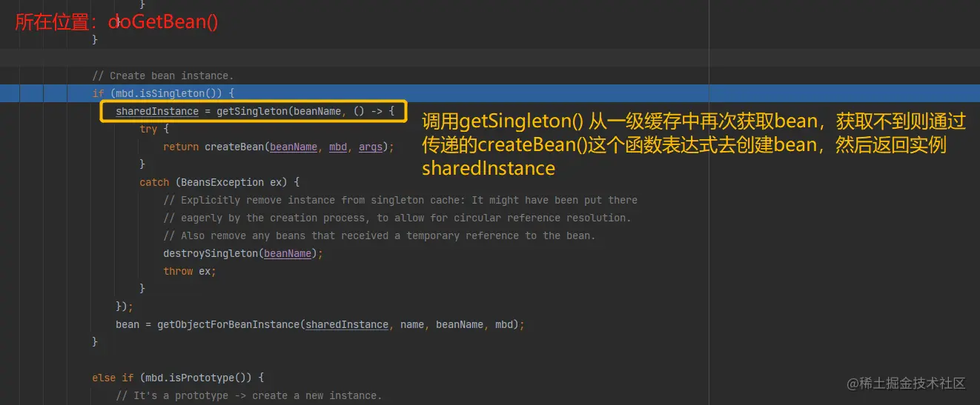The width and height of the screenshot is (980, 405).
Task: Click the 'throw ex;' statement
Action: [x=190, y=271]
